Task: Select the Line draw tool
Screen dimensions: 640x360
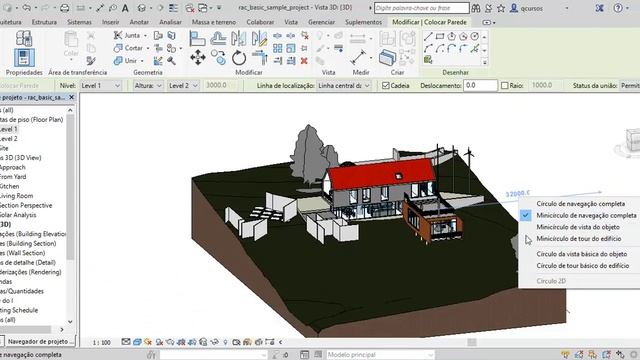Action: point(428,37)
